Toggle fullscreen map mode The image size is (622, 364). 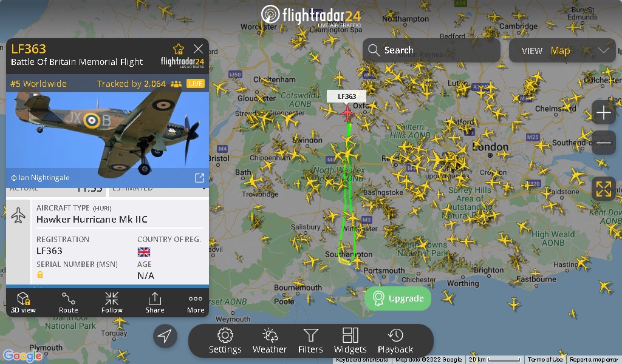[604, 189]
